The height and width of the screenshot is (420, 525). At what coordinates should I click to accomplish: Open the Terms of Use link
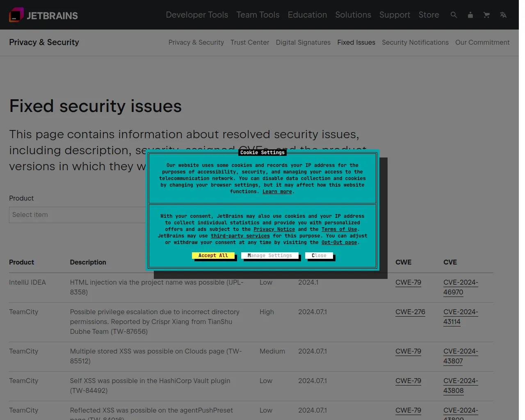(339, 229)
